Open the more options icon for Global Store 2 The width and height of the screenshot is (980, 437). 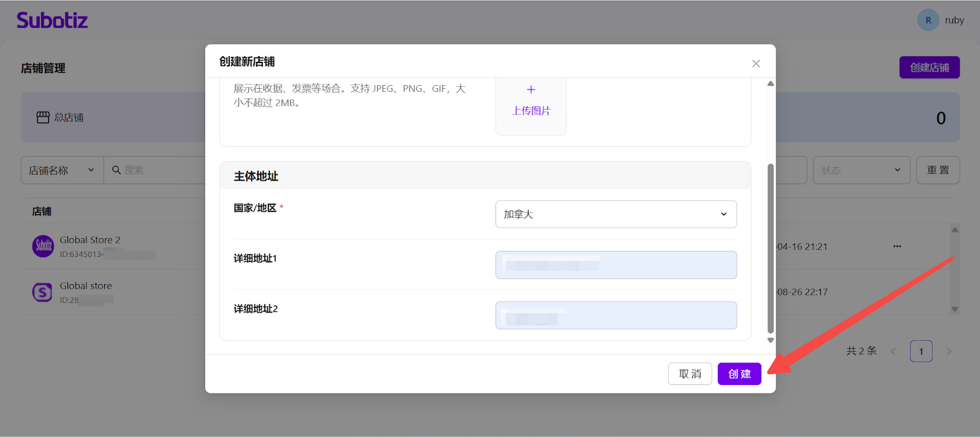pos(897,246)
